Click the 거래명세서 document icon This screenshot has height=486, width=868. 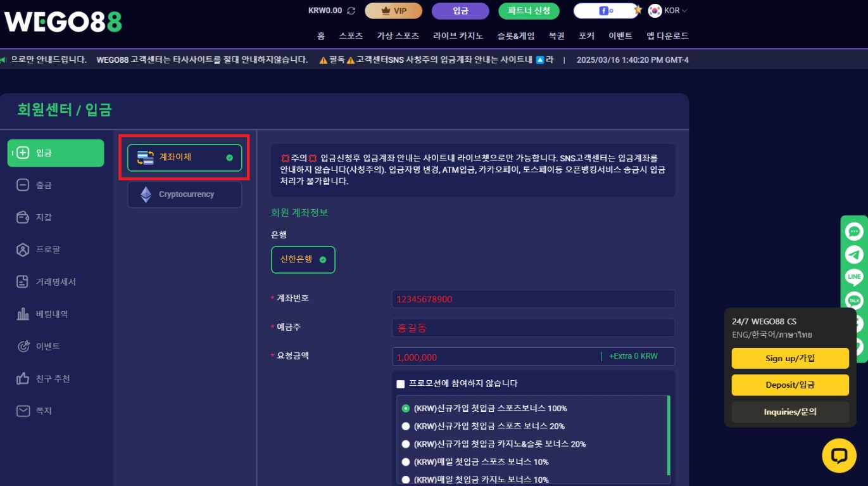[x=23, y=282]
